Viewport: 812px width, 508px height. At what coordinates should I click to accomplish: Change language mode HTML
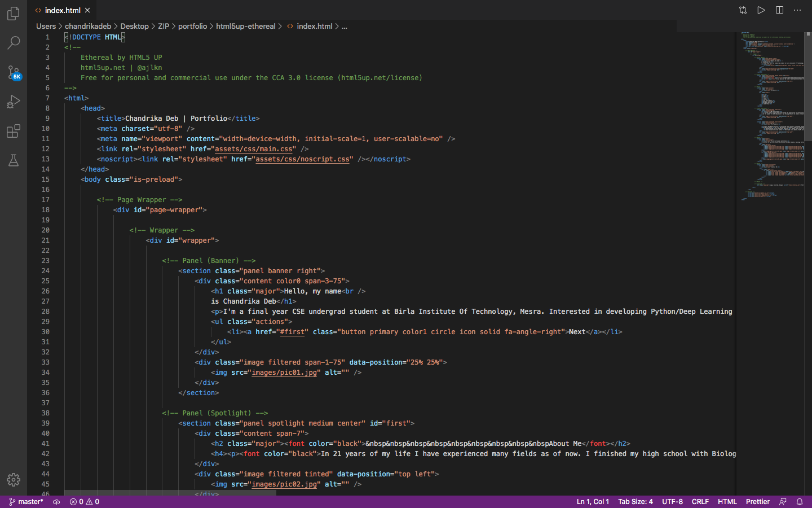click(x=727, y=502)
